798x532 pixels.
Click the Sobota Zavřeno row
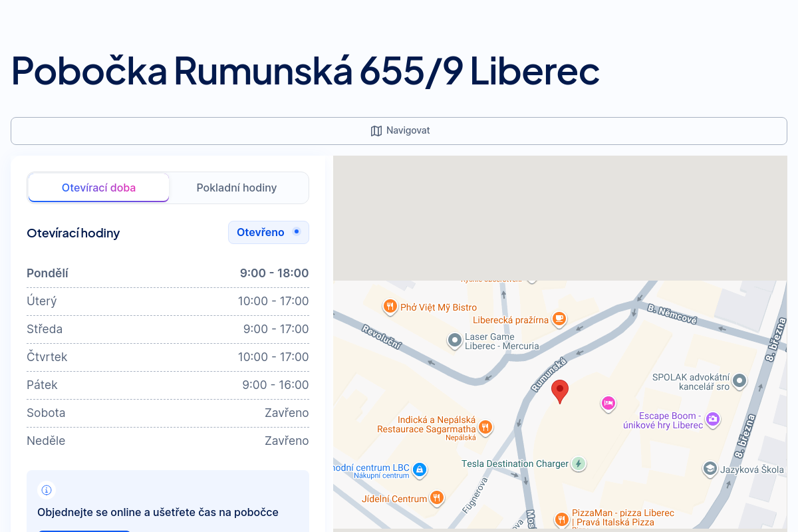point(168,413)
